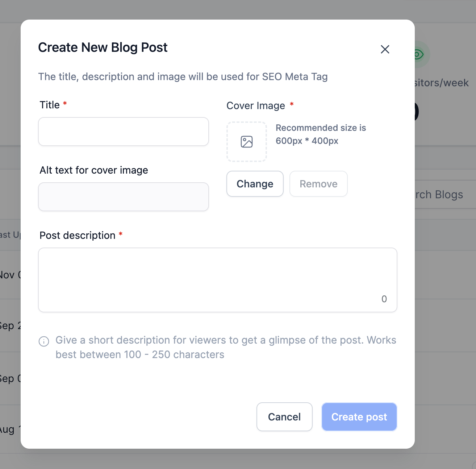
Task: Click the dialog heading Create New Blog Post
Action: [103, 47]
